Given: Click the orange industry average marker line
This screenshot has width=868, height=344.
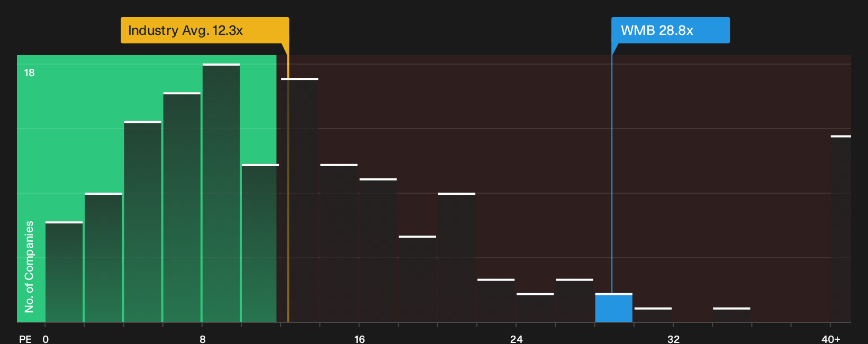Looking at the screenshot, I should [288, 188].
